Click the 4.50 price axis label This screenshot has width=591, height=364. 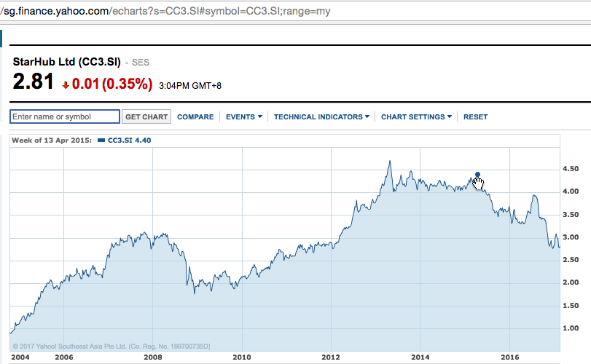(x=571, y=169)
